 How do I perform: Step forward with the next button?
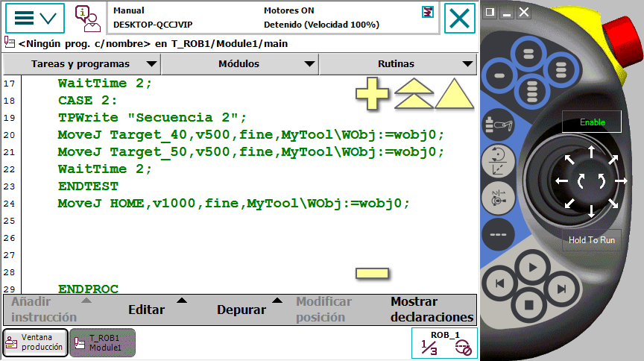click(x=561, y=289)
